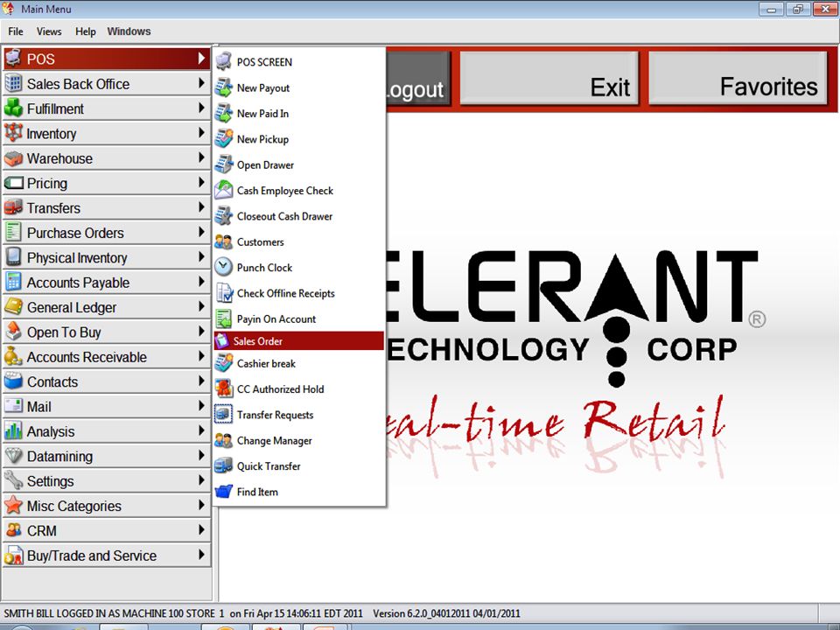840x630 pixels.
Task: Open the Help menu
Action: [x=85, y=31]
